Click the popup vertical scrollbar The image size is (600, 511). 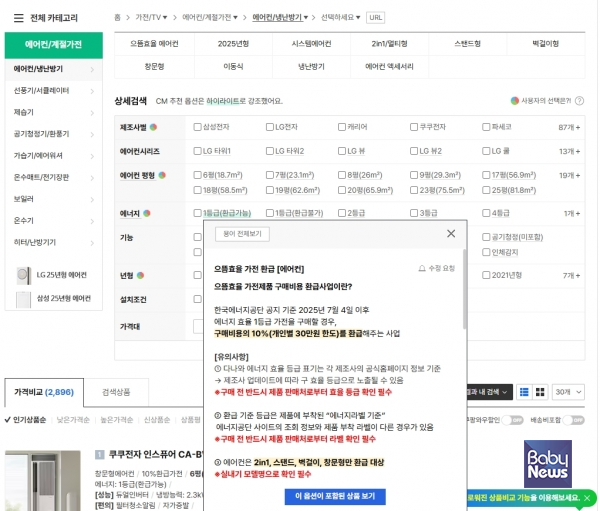[465, 289]
